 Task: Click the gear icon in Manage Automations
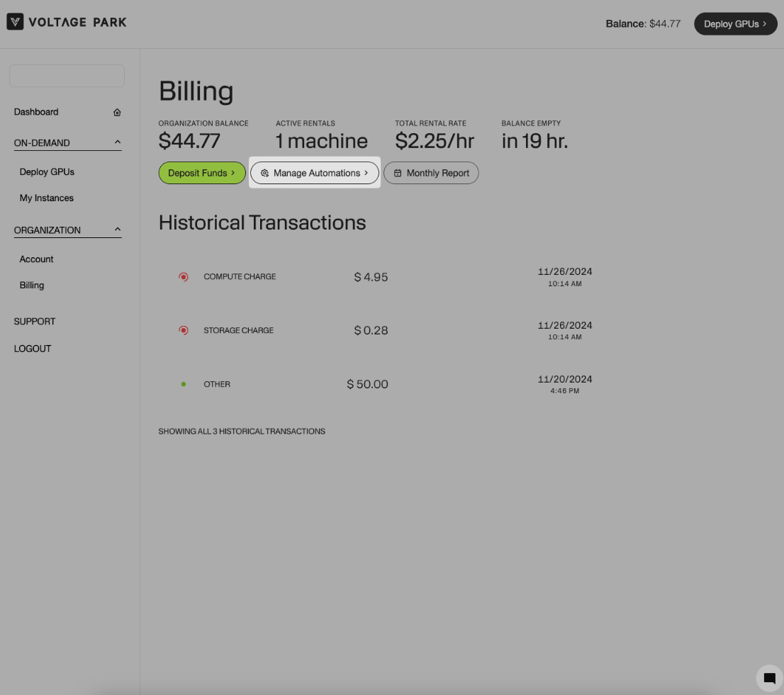(264, 173)
